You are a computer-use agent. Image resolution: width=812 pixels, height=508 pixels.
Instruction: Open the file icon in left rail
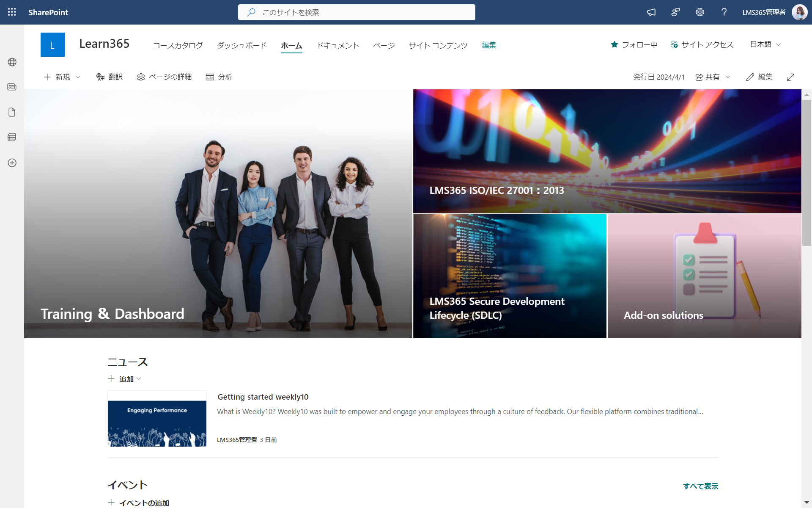tap(12, 112)
